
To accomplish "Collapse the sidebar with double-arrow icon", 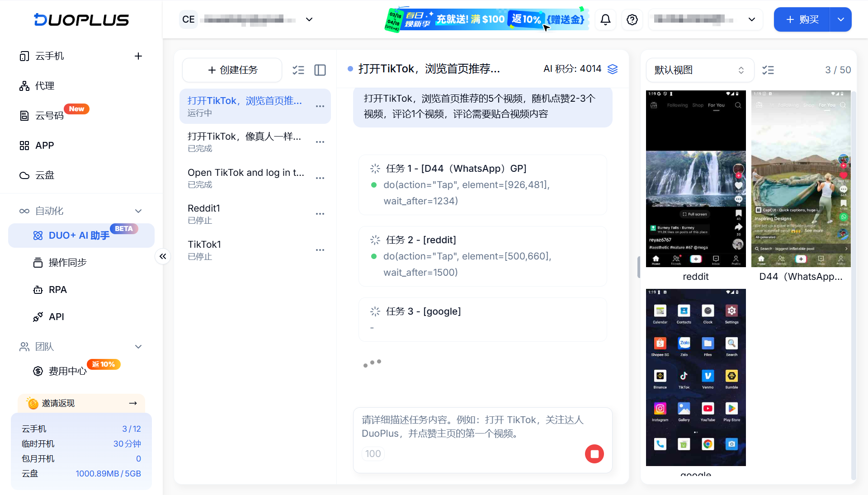I will 163,256.
